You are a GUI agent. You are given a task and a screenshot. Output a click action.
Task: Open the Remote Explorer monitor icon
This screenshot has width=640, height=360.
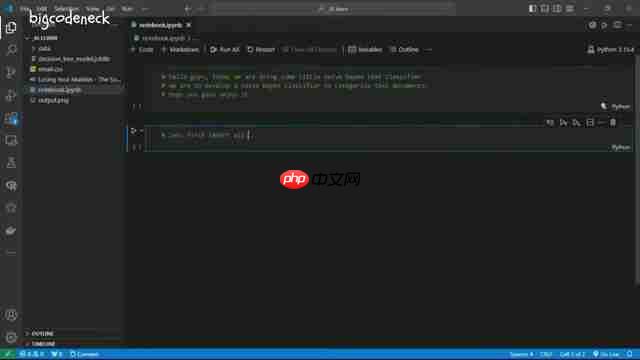[11, 140]
